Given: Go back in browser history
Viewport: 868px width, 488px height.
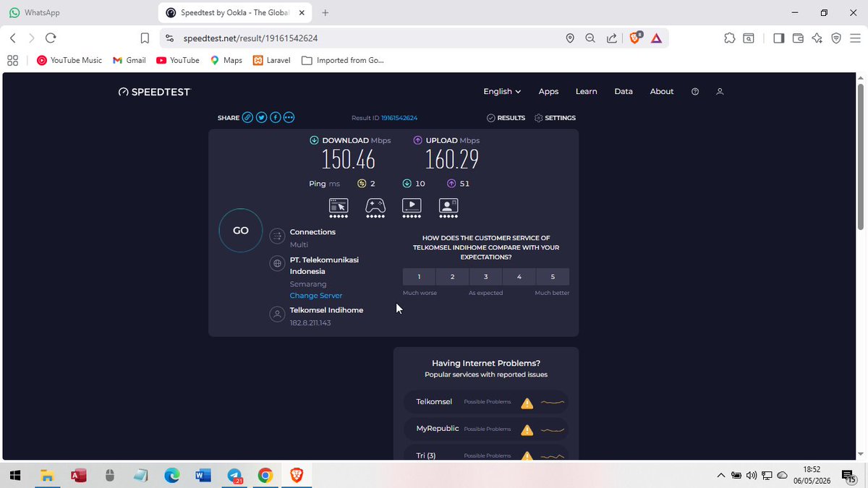Looking at the screenshot, I should pyautogui.click(x=13, y=38).
